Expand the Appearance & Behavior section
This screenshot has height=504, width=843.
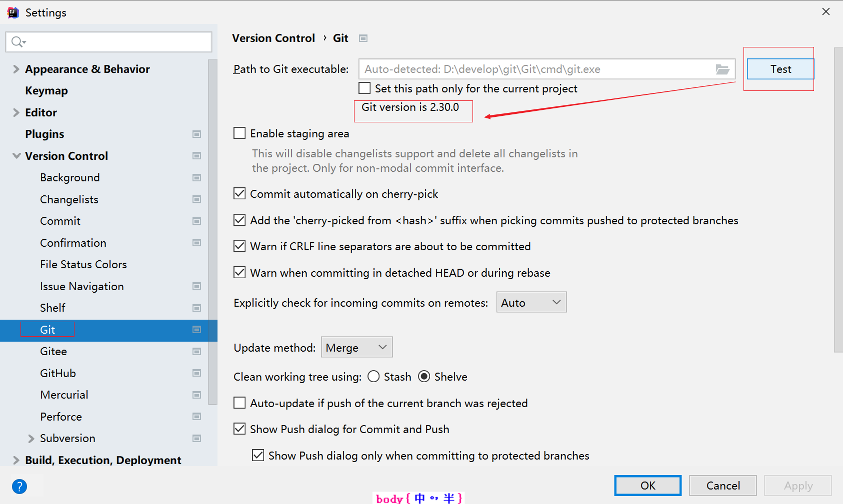pos(16,69)
